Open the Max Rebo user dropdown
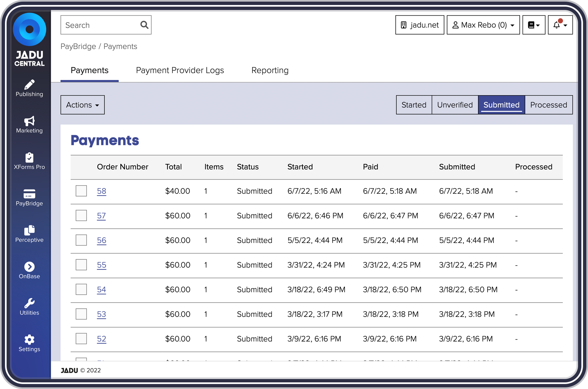 [x=483, y=25]
